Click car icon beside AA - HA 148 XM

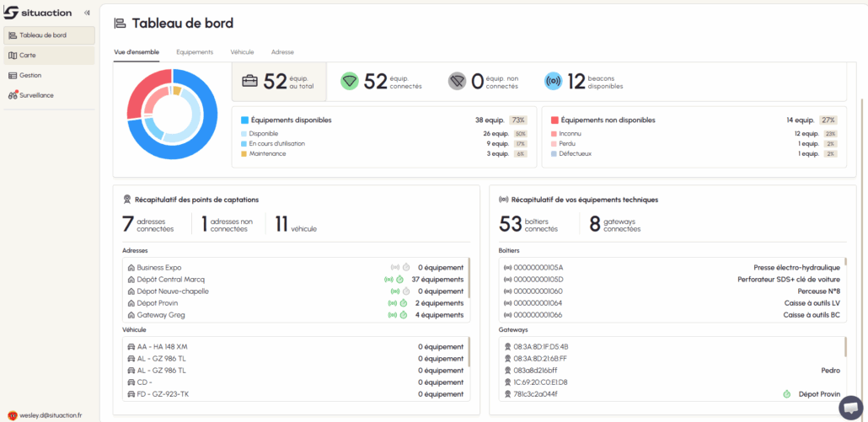[x=131, y=347]
